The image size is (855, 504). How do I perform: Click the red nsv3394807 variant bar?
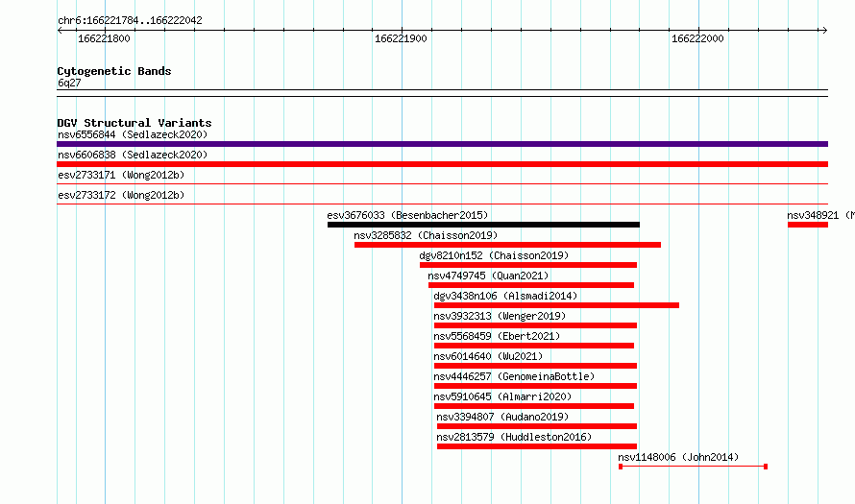(x=537, y=426)
